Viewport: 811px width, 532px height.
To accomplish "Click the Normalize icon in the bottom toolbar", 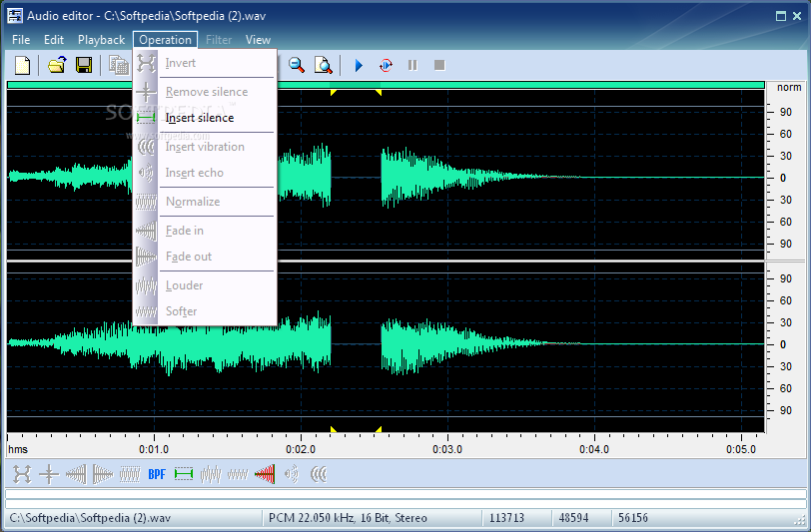I will 130,474.
